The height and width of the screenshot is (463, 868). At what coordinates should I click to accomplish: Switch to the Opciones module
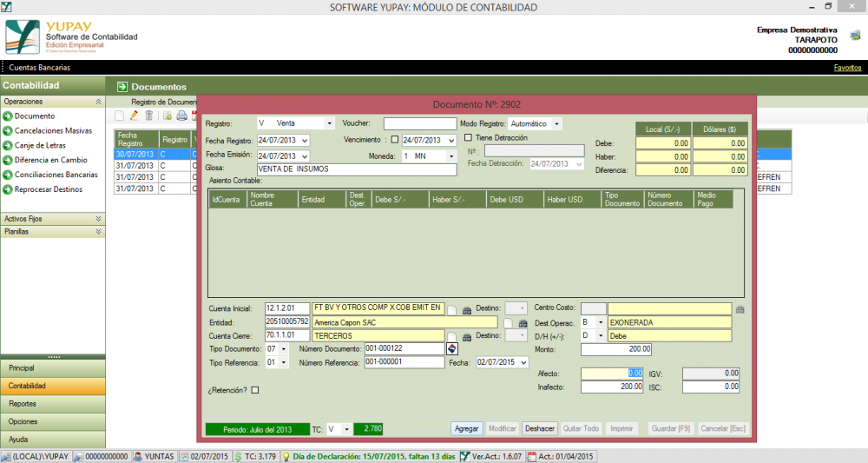(53, 421)
